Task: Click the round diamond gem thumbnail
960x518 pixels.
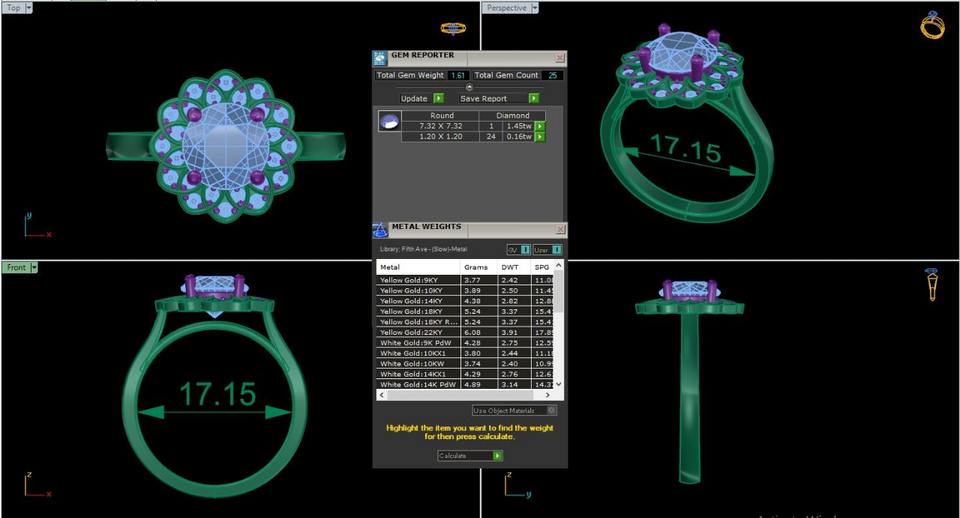Action: pyautogui.click(x=389, y=121)
